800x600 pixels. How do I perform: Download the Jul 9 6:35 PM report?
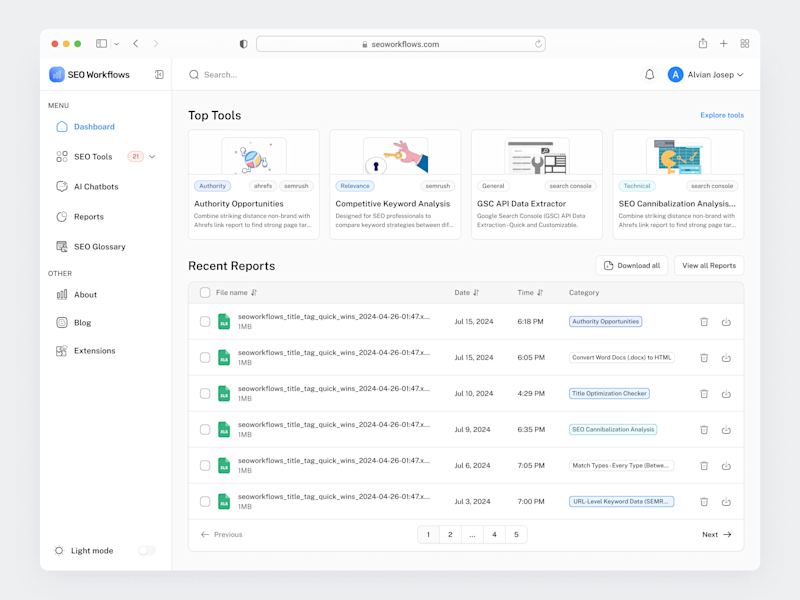click(x=726, y=430)
